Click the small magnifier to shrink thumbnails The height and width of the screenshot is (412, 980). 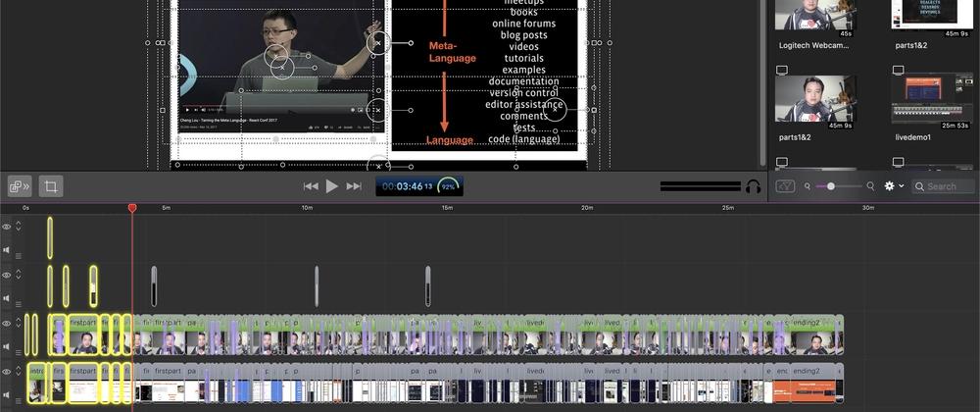(808, 186)
